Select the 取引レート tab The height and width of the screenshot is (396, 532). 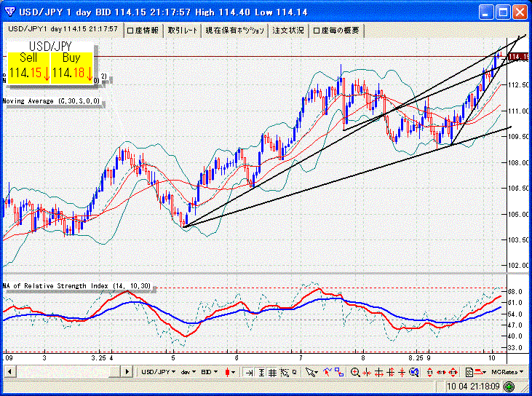tap(181, 30)
